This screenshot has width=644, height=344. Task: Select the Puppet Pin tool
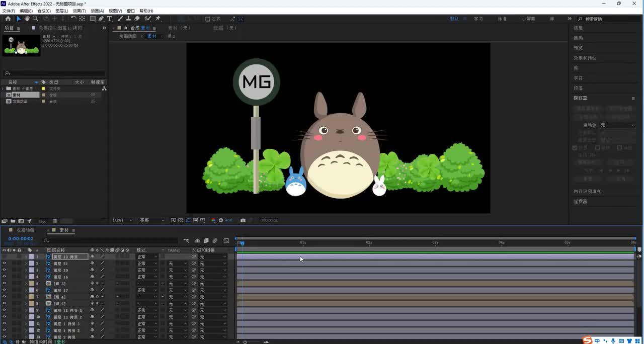point(158,19)
